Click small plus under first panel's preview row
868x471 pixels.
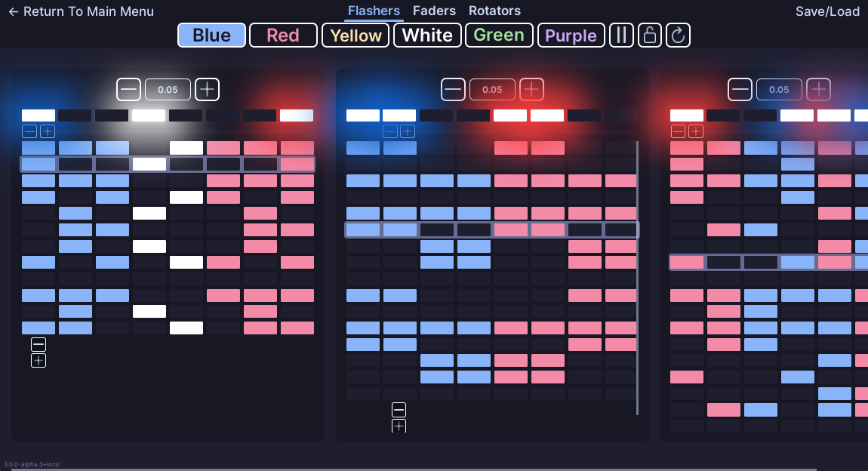tap(47, 131)
